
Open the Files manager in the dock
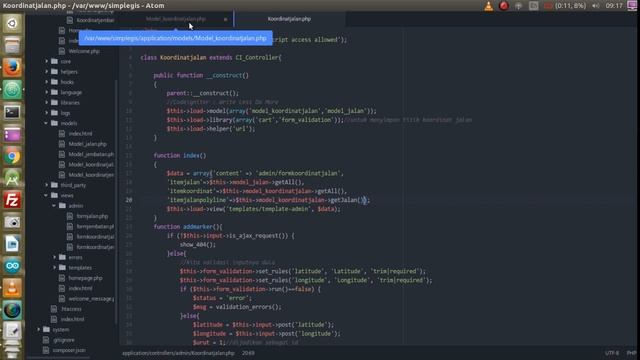point(12,45)
